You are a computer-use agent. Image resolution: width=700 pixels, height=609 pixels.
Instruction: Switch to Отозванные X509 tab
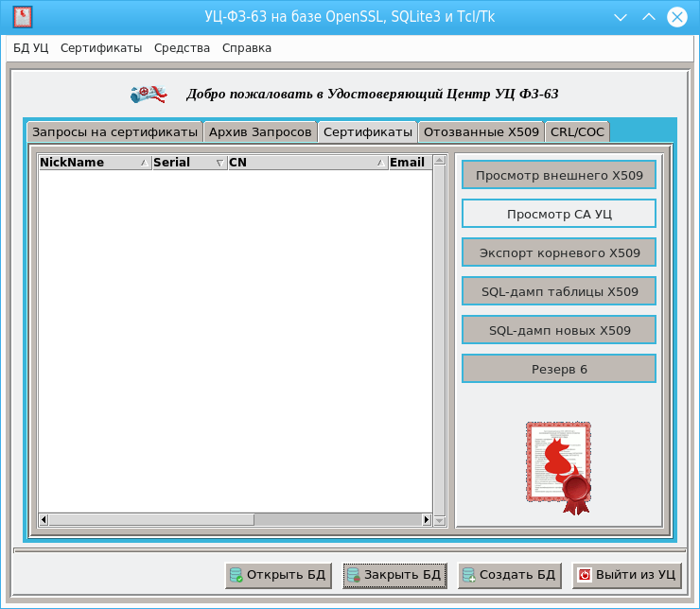point(481,132)
